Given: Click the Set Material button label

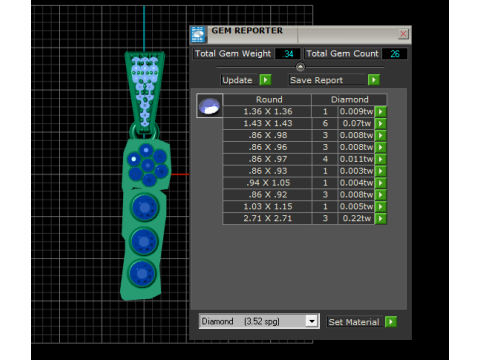Looking at the screenshot, I should (x=354, y=322).
